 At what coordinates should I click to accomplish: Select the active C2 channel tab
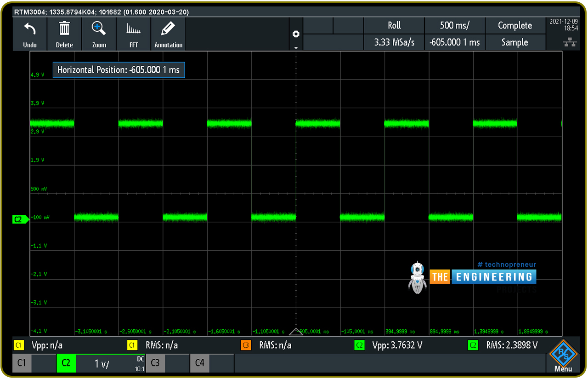point(66,363)
